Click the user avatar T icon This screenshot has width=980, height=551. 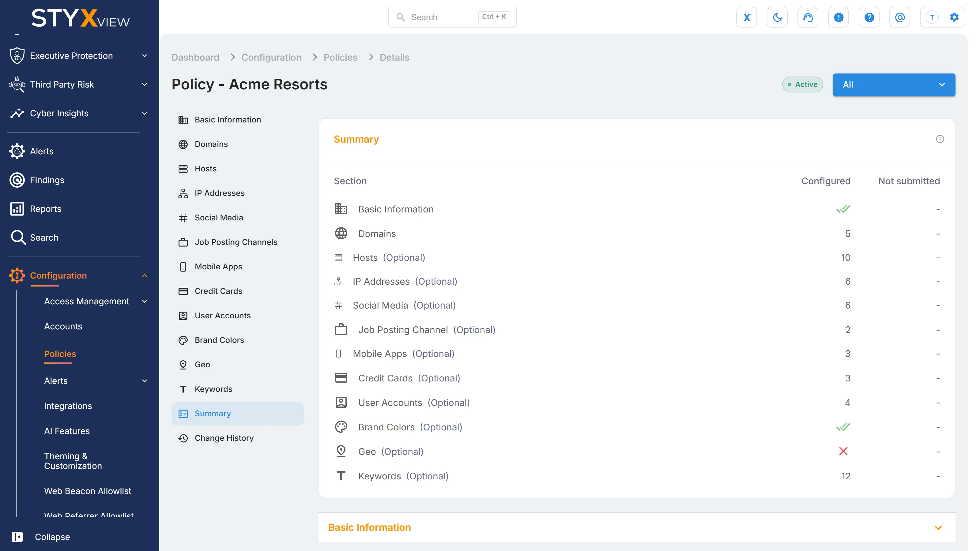[x=932, y=17]
